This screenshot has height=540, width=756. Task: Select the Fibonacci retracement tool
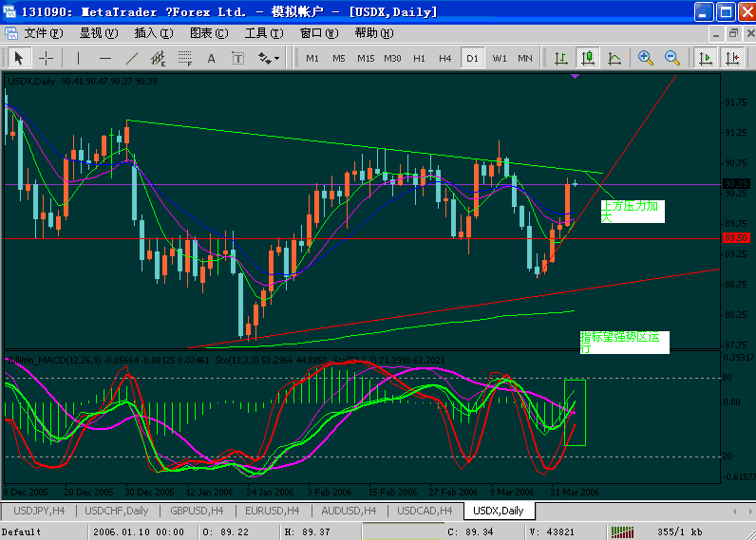(x=184, y=58)
